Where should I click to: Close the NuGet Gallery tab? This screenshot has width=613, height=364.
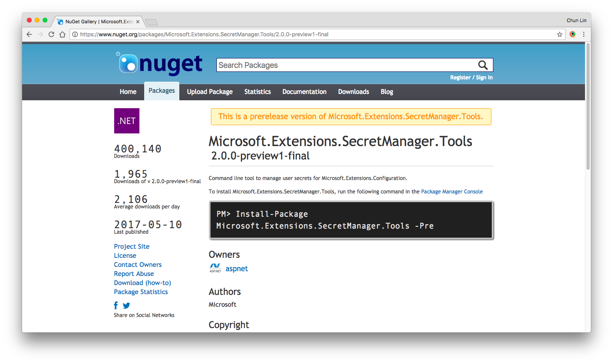click(x=138, y=22)
